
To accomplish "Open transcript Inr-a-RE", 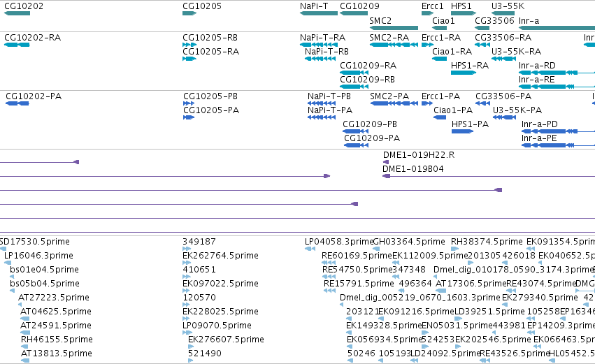I will pos(536,80).
